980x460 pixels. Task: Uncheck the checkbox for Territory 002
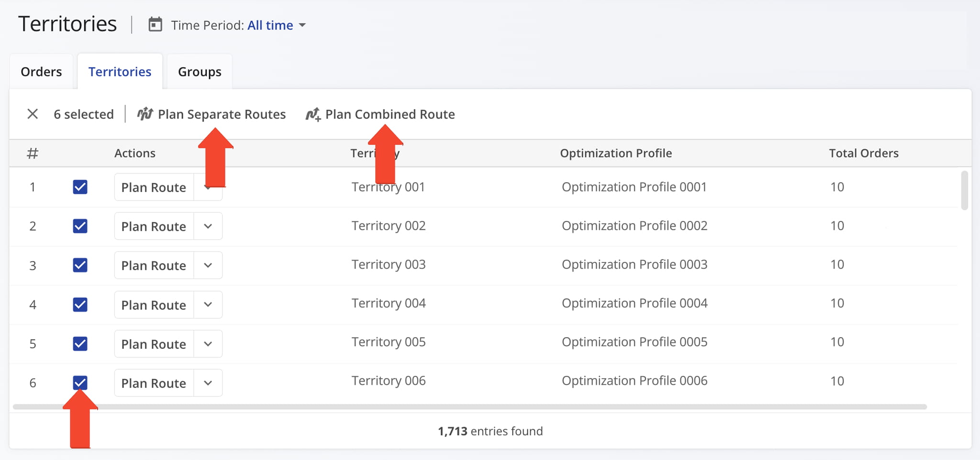tap(80, 226)
